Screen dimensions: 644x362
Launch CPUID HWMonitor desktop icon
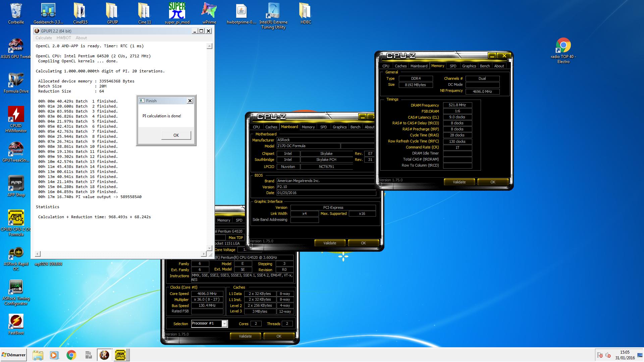tap(16, 119)
